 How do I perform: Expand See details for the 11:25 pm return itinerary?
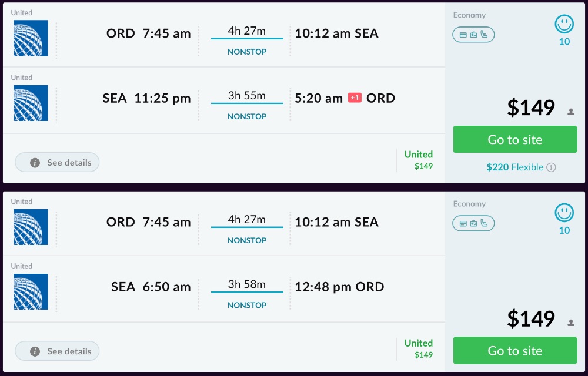coord(57,163)
